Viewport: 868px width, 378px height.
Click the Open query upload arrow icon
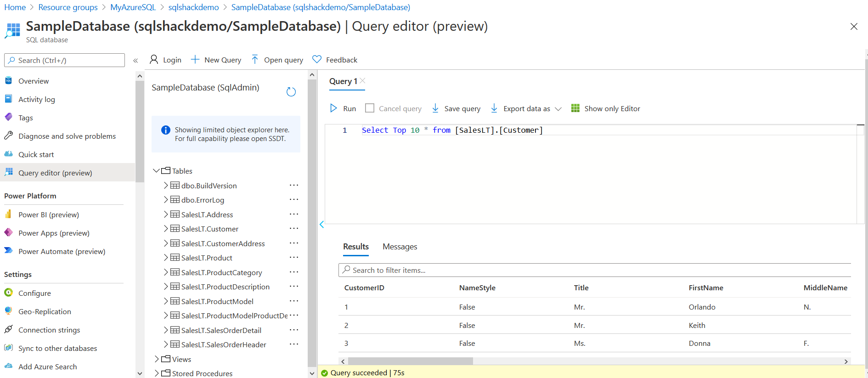coord(255,60)
